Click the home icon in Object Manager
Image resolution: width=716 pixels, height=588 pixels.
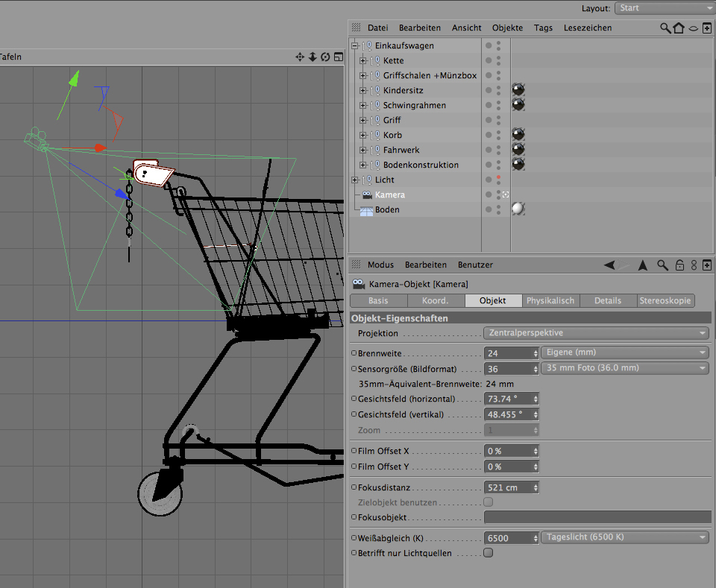point(679,28)
